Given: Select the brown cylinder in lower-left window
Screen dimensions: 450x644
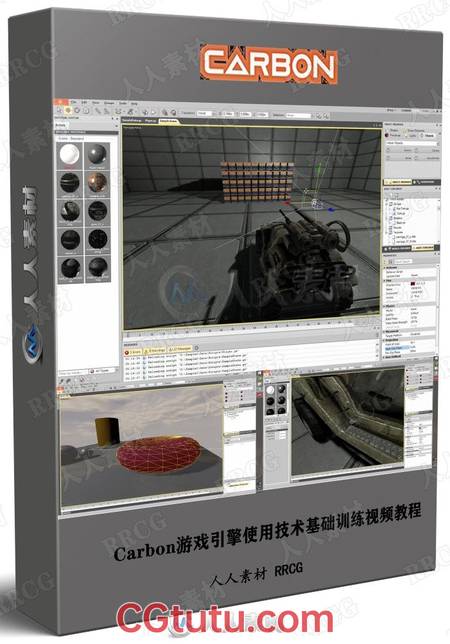Looking at the screenshot, I should [x=108, y=430].
